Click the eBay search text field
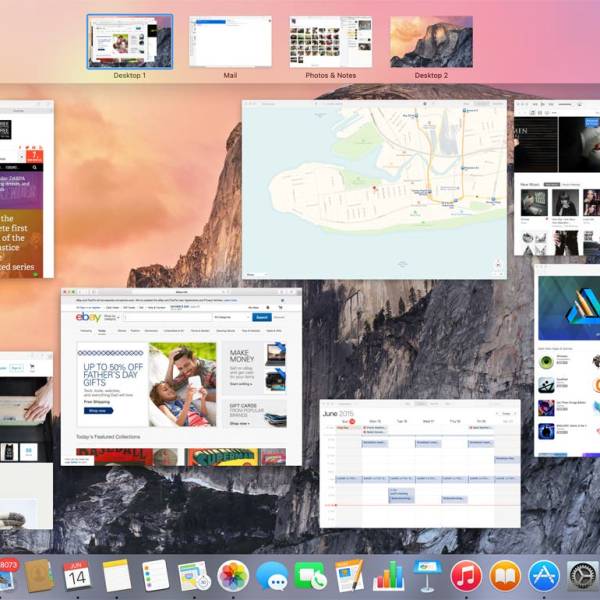The image size is (600, 600). (167, 317)
